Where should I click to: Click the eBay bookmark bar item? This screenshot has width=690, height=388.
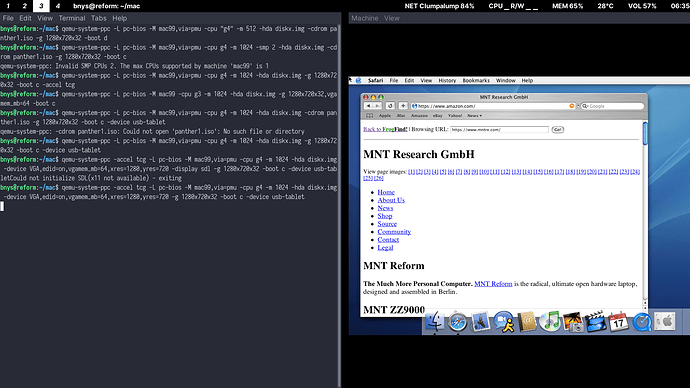pyautogui.click(x=437, y=116)
